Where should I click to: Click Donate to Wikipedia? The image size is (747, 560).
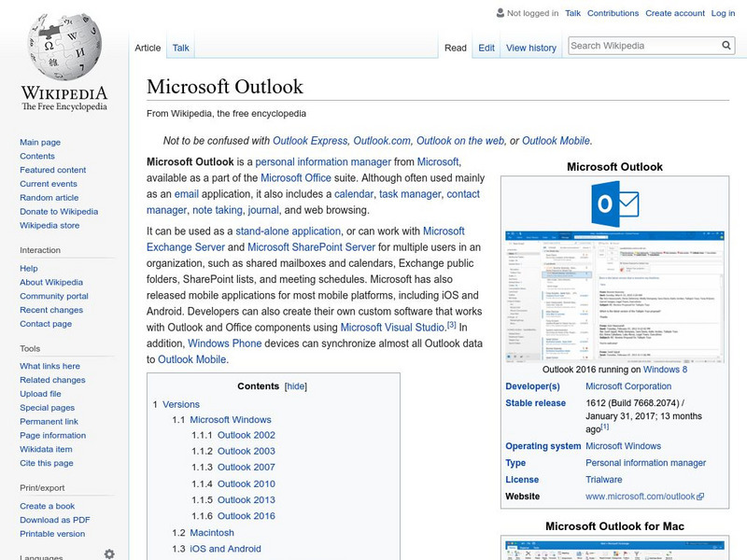(x=59, y=211)
